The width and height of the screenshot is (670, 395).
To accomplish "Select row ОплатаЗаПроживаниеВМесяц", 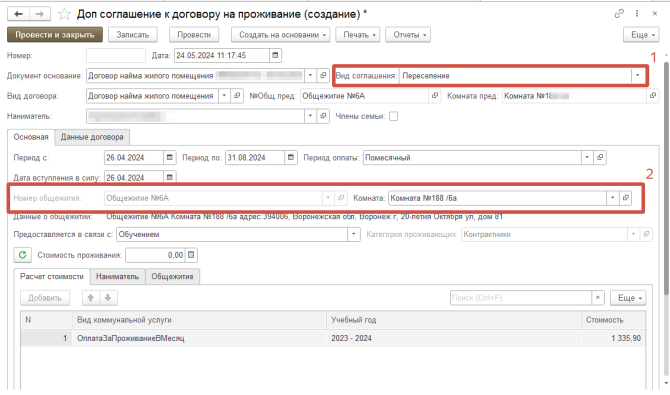I will point(333,338).
